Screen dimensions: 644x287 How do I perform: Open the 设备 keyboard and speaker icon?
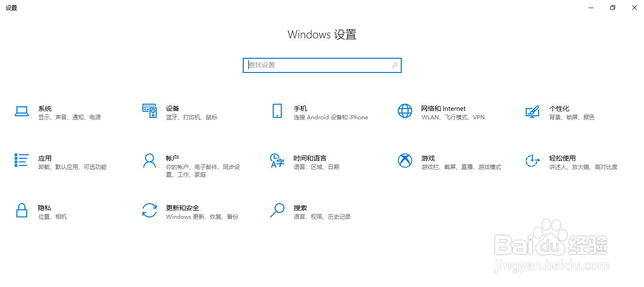pos(150,111)
